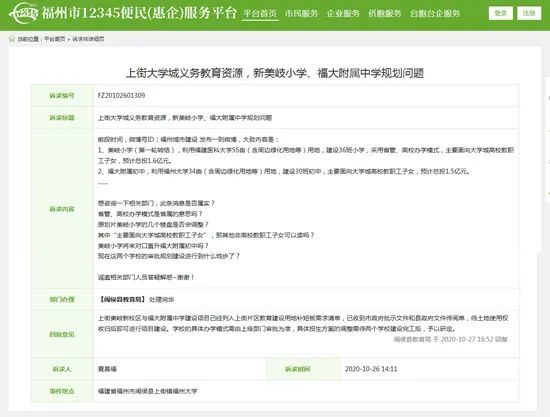Open the 侨胞服务 menu
The image size is (550, 417).
(x=385, y=14)
